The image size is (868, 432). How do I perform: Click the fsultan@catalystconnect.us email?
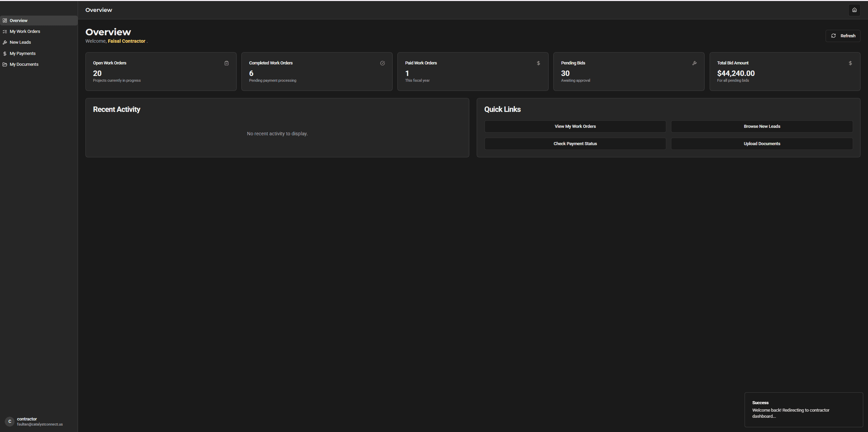[x=40, y=425]
